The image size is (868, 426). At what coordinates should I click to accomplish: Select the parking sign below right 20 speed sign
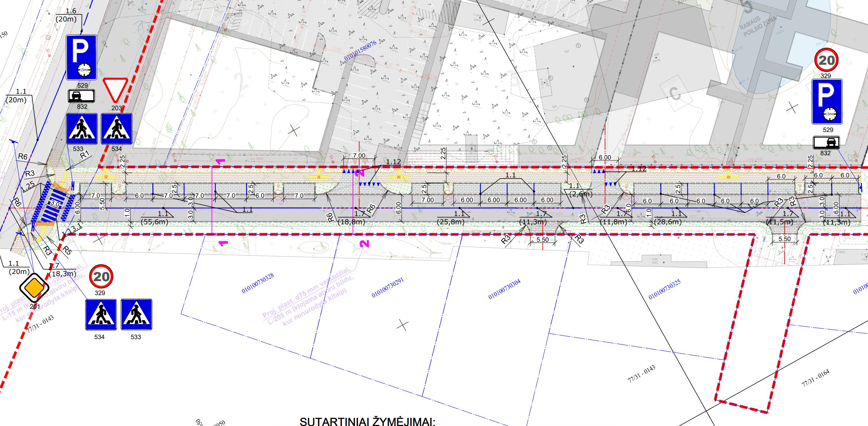pos(827,102)
